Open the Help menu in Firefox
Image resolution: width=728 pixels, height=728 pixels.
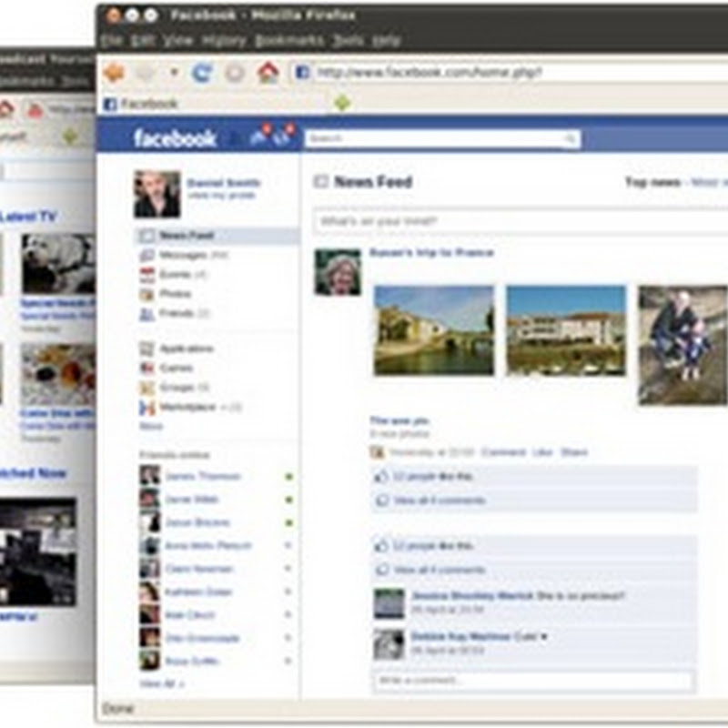(x=386, y=41)
